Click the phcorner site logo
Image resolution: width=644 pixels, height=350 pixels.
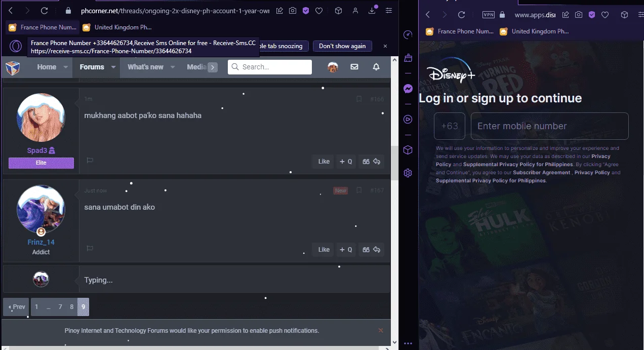(13, 67)
